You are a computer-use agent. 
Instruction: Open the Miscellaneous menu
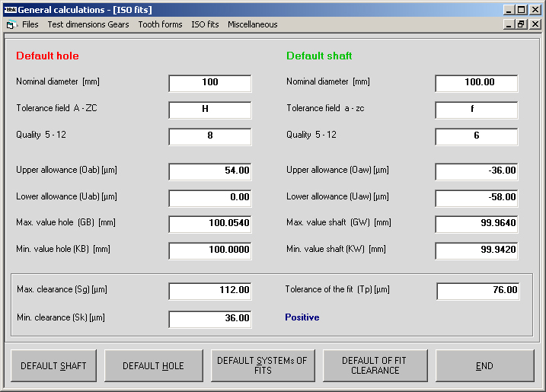[x=252, y=24]
